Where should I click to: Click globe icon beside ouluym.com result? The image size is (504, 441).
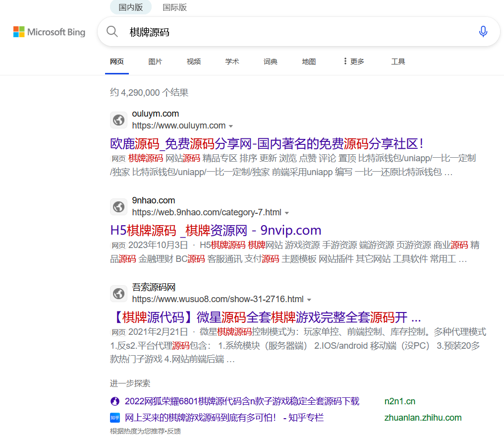click(118, 120)
